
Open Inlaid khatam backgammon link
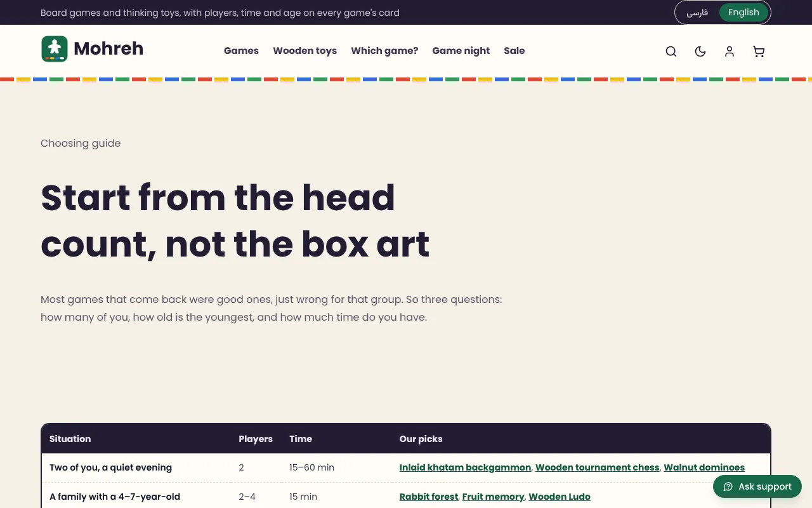pyautogui.click(x=465, y=467)
